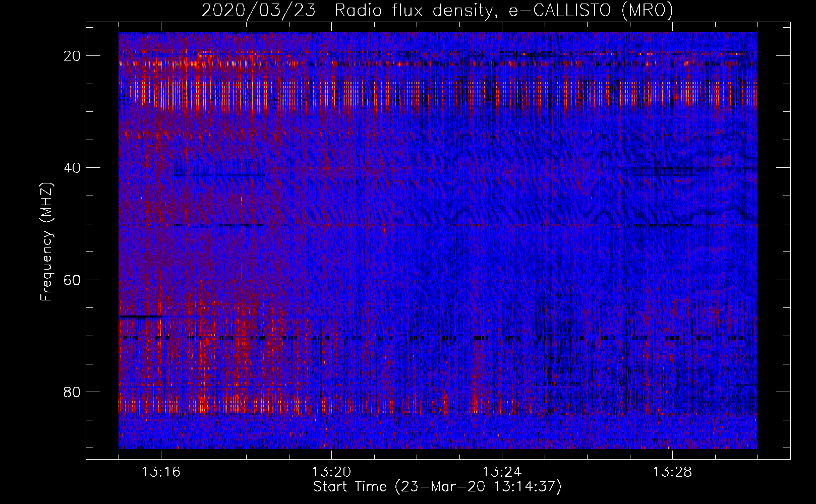Click the 'Start Time' x-axis label

click(x=437, y=487)
